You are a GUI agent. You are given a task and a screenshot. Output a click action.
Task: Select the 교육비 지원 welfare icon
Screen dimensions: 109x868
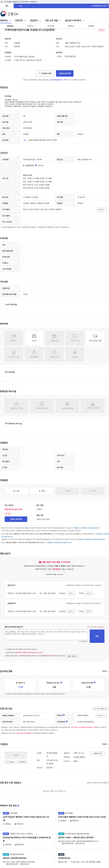point(75,338)
